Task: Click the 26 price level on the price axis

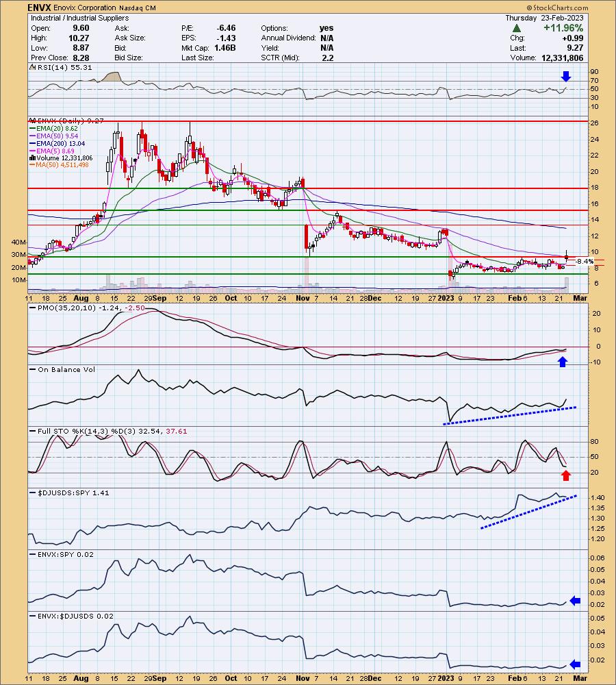Action: (x=594, y=123)
